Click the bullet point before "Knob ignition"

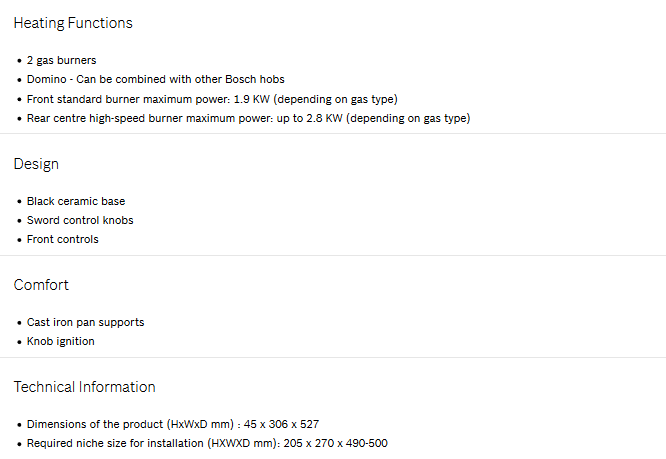pos(19,343)
